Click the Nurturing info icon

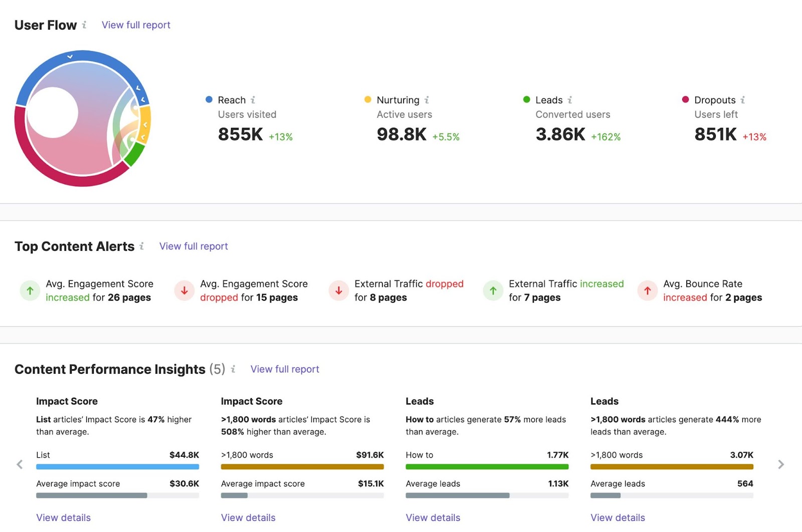tap(427, 100)
